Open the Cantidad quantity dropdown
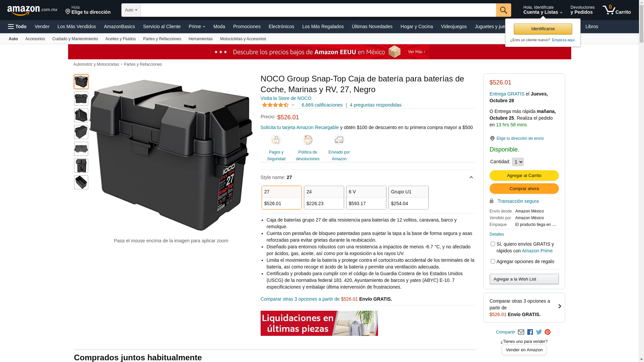The width and height of the screenshot is (644, 362). (x=518, y=162)
